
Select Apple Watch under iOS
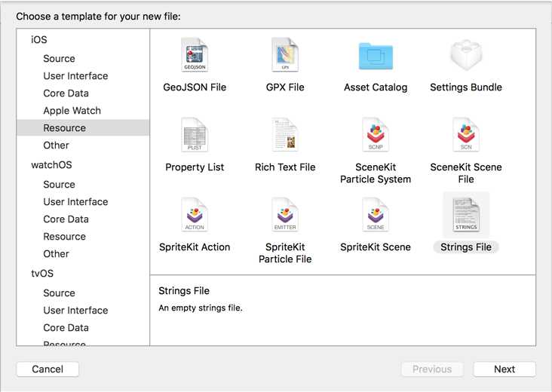pyautogui.click(x=72, y=111)
